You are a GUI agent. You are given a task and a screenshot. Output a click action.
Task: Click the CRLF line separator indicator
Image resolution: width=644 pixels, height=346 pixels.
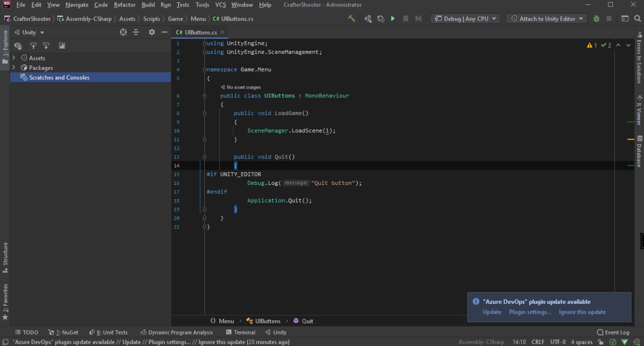pos(537,342)
